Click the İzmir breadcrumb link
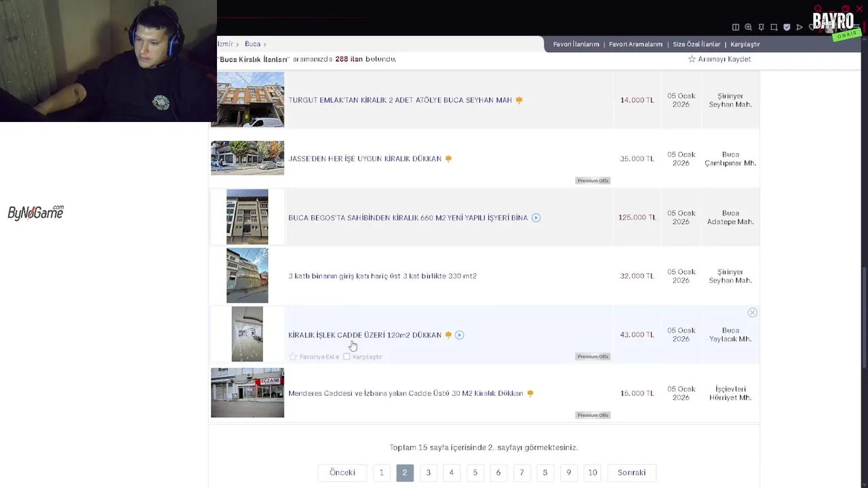Image resolution: width=868 pixels, height=488 pixels. (x=225, y=44)
